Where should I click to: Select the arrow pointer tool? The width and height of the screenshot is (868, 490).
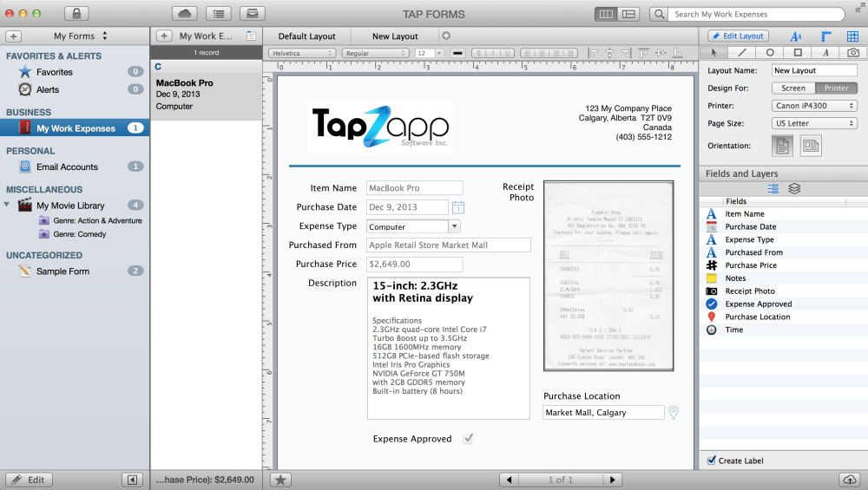(714, 53)
